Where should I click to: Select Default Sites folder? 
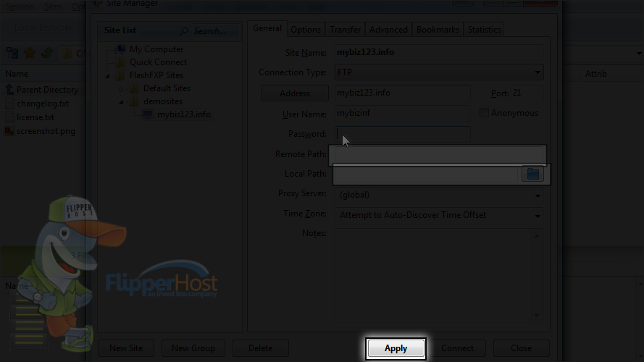[167, 88]
